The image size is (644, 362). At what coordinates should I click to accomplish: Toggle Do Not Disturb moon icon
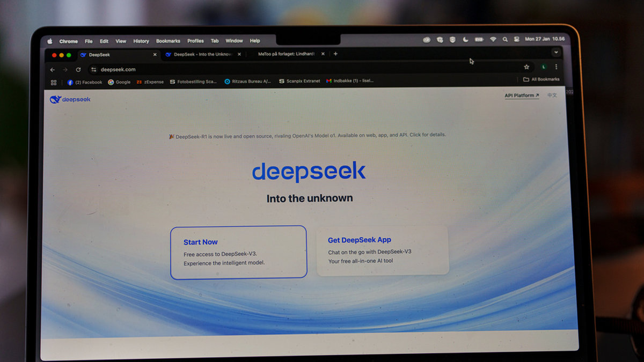coord(465,40)
